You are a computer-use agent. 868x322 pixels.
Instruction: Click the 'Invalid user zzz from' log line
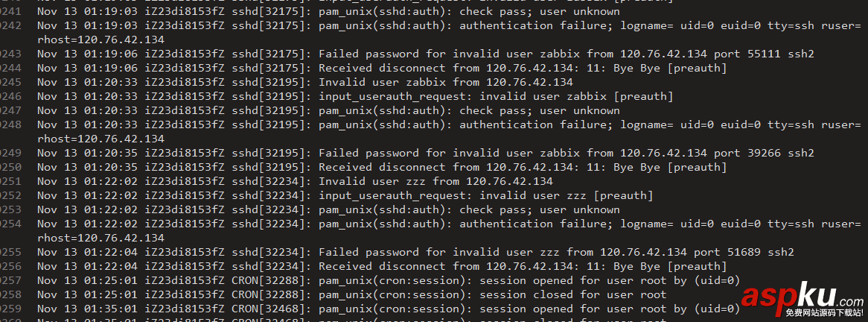coord(435,182)
